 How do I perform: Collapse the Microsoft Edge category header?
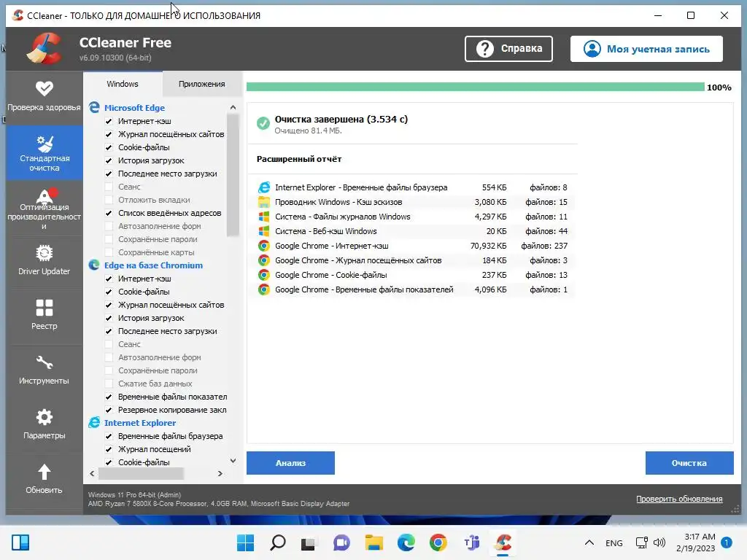(134, 108)
